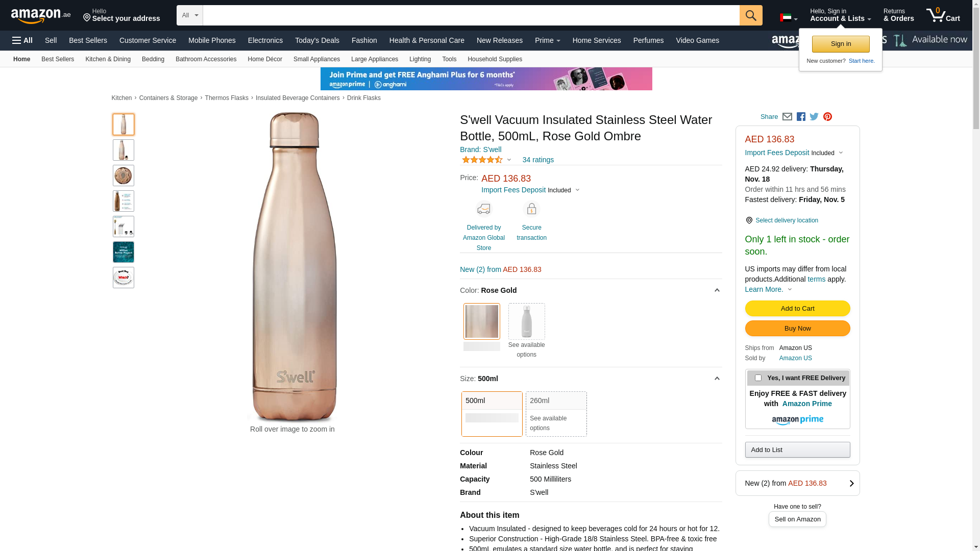This screenshot has width=980, height=551.
Task: Share product on Facebook
Action: click(801, 117)
